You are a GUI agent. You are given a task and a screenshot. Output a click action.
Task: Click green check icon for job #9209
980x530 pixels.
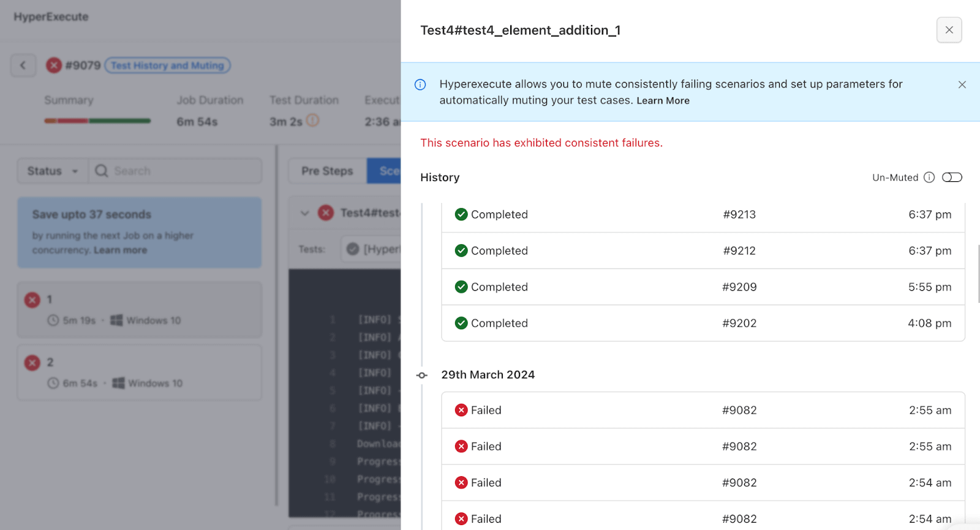click(461, 286)
